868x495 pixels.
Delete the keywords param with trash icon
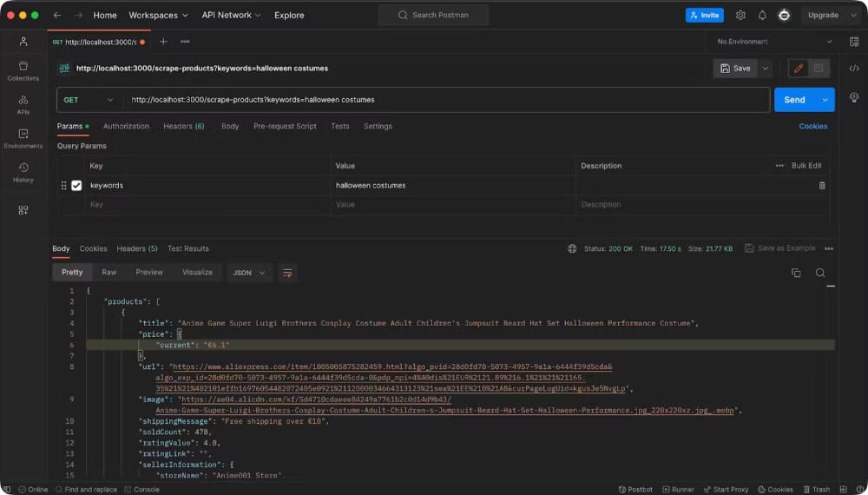pos(822,186)
